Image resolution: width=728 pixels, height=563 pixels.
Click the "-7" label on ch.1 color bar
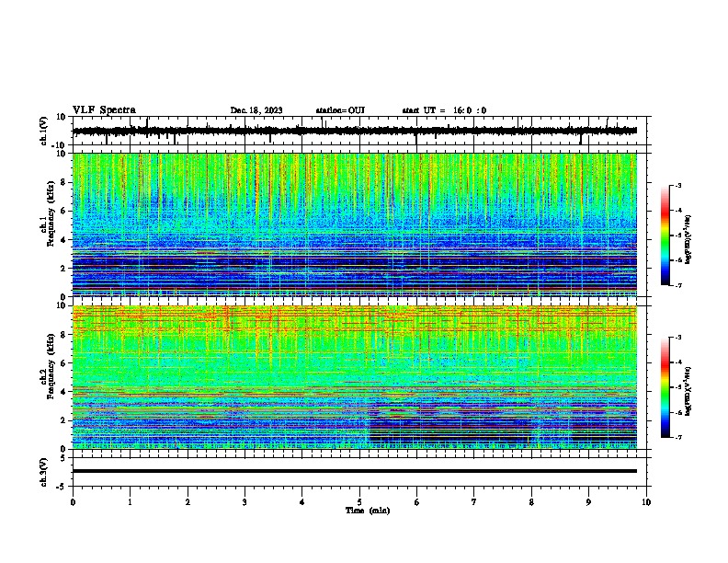tap(678, 285)
